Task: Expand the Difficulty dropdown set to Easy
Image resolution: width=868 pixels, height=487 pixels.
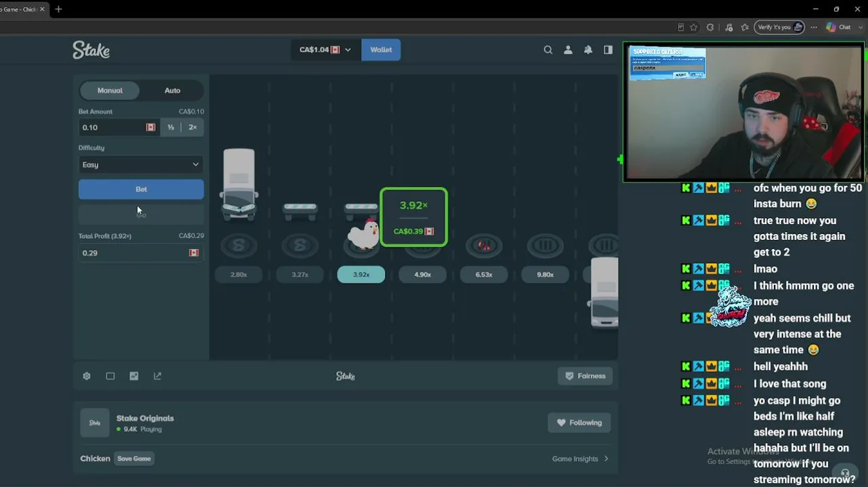Action: (141, 164)
